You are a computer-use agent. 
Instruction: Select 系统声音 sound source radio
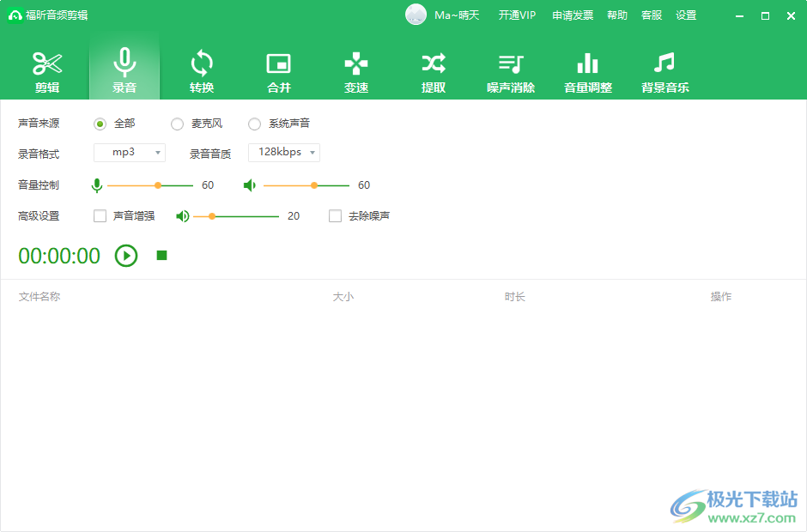click(254, 124)
